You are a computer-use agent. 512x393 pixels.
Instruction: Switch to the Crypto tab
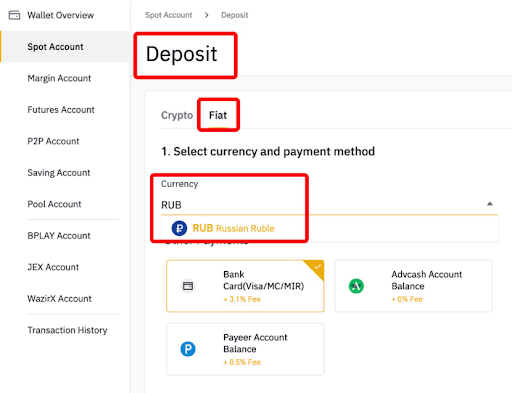tap(177, 115)
